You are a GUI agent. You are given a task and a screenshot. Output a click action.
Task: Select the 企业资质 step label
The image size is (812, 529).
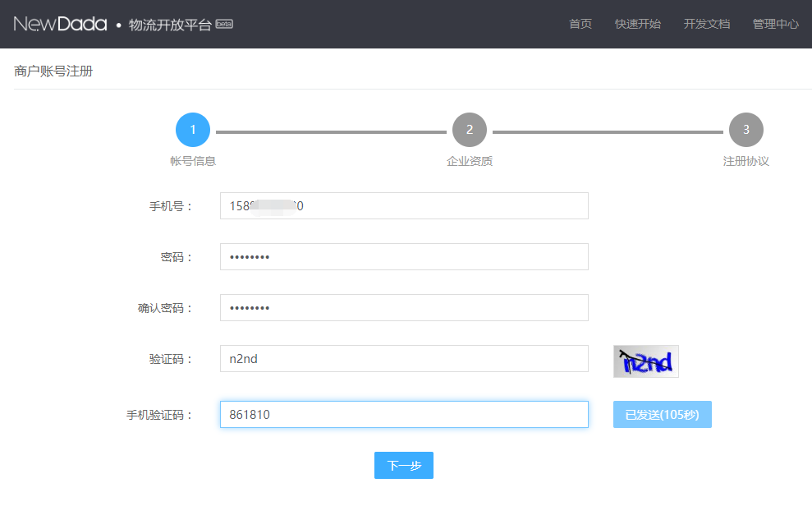[470, 161]
